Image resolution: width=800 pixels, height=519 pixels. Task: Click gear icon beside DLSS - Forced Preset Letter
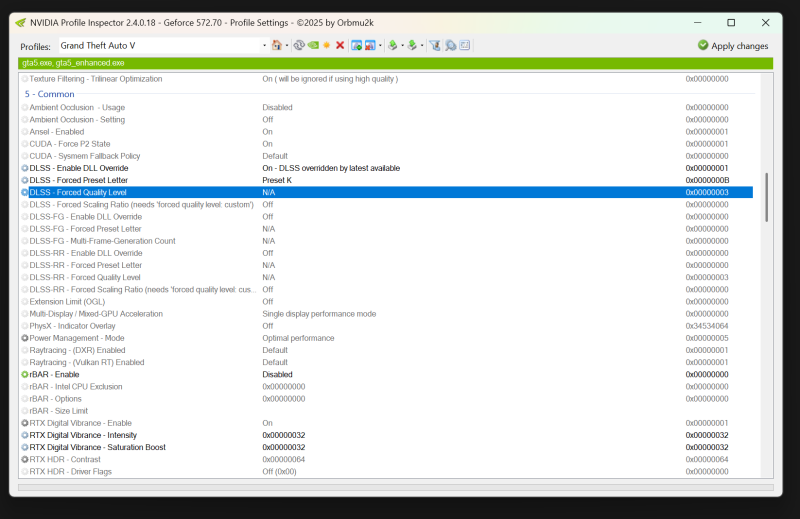click(24, 180)
